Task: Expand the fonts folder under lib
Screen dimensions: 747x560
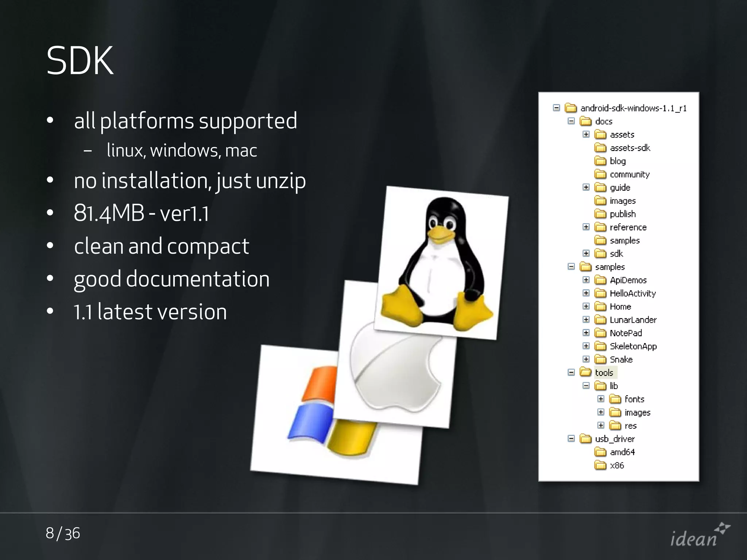Action: pos(601,399)
